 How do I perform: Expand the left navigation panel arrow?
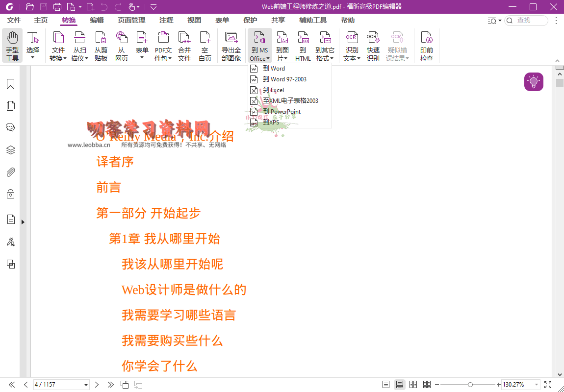(23, 222)
